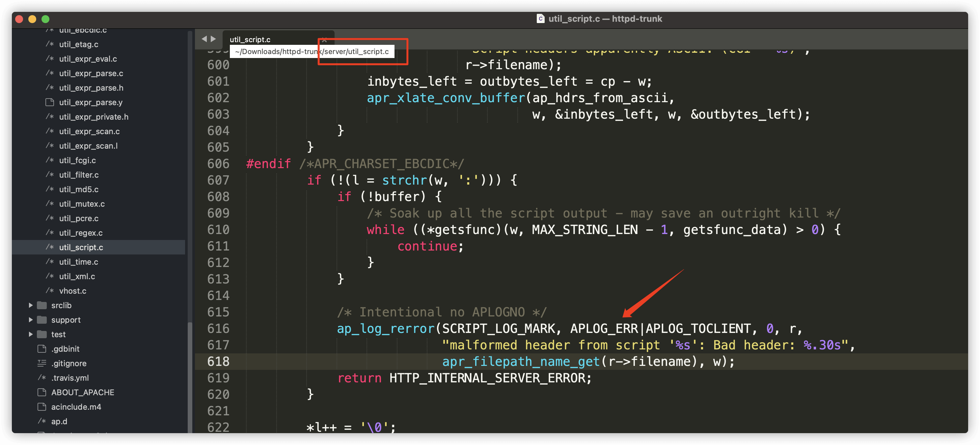The height and width of the screenshot is (445, 980).
Task: Click line number 610 in gutter
Action: click(218, 229)
